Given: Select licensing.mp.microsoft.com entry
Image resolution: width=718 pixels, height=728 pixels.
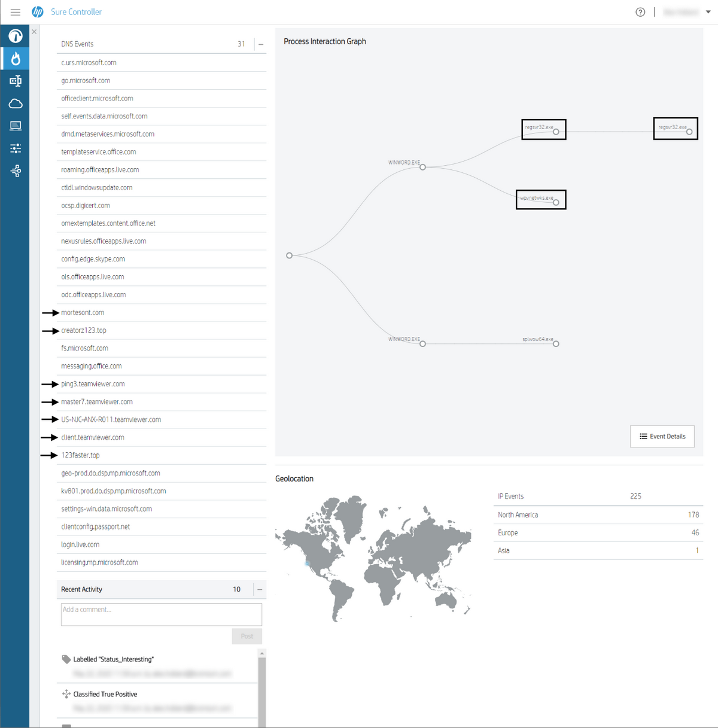Looking at the screenshot, I should point(162,562).
